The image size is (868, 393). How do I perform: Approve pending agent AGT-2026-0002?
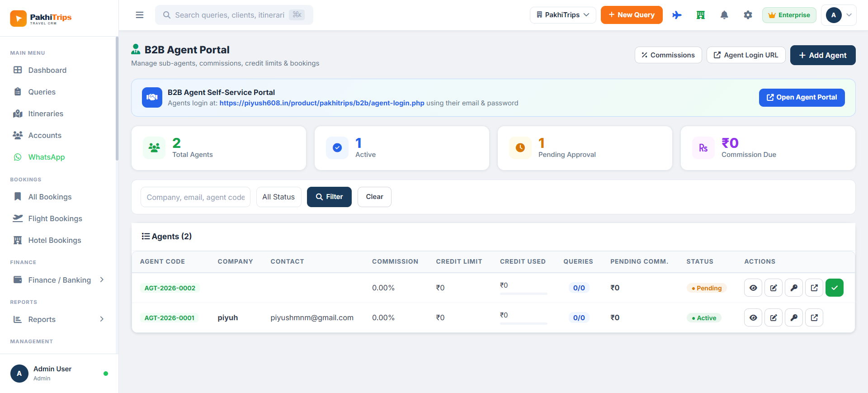click(x=835, y=288)
